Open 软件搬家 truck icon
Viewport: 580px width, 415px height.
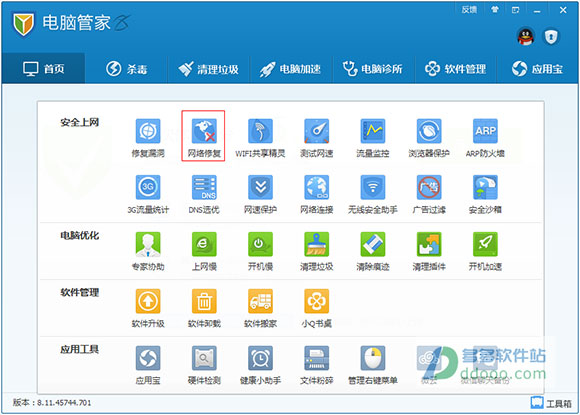(260, 301)
